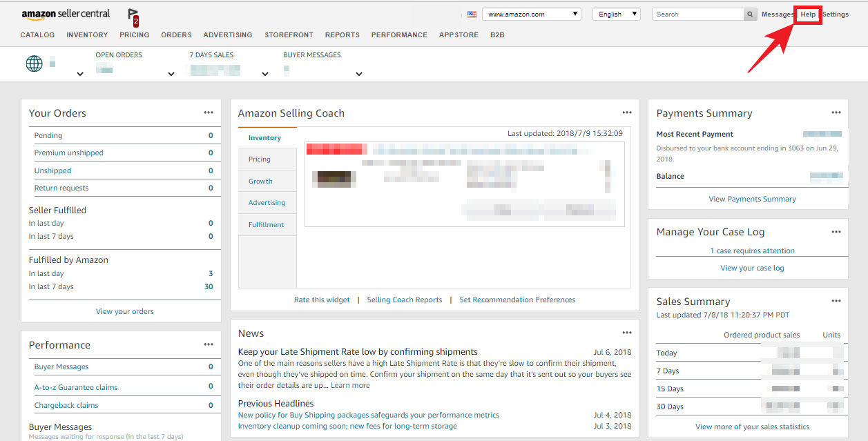The height and width of the screenshot is (441, 868).
Task: Open the Inventory menu
Action: [87, 35]
